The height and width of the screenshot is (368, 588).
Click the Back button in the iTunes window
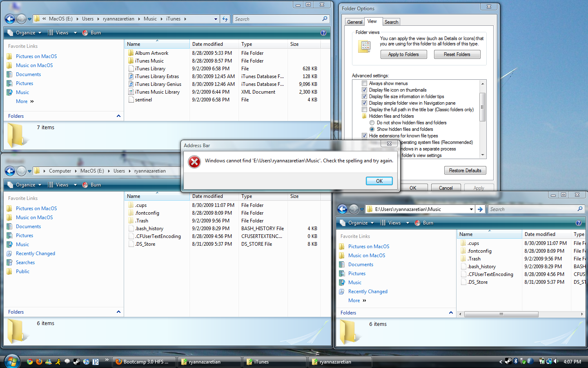(10, 19)
